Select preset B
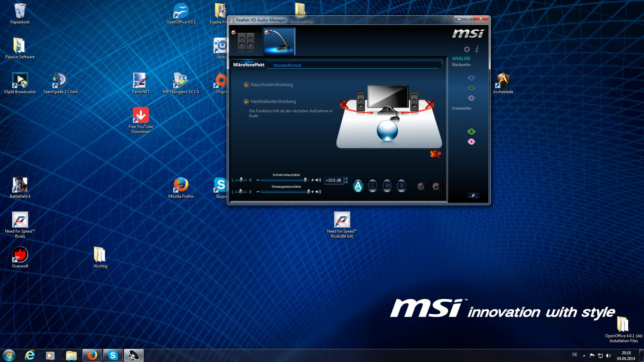 [373, 186]
